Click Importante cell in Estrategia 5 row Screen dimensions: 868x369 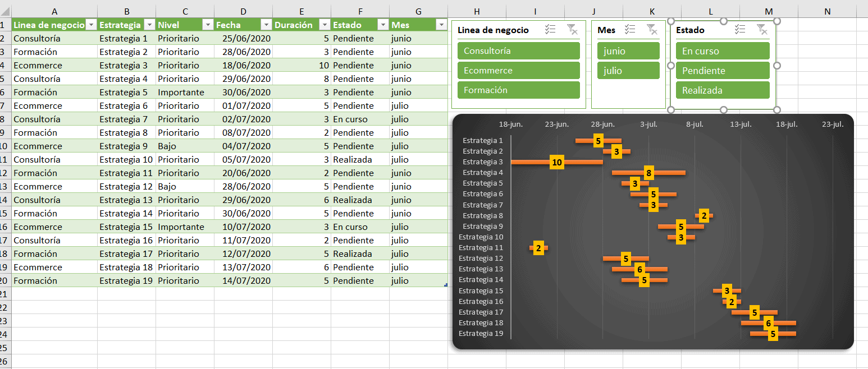pos(185,92)
